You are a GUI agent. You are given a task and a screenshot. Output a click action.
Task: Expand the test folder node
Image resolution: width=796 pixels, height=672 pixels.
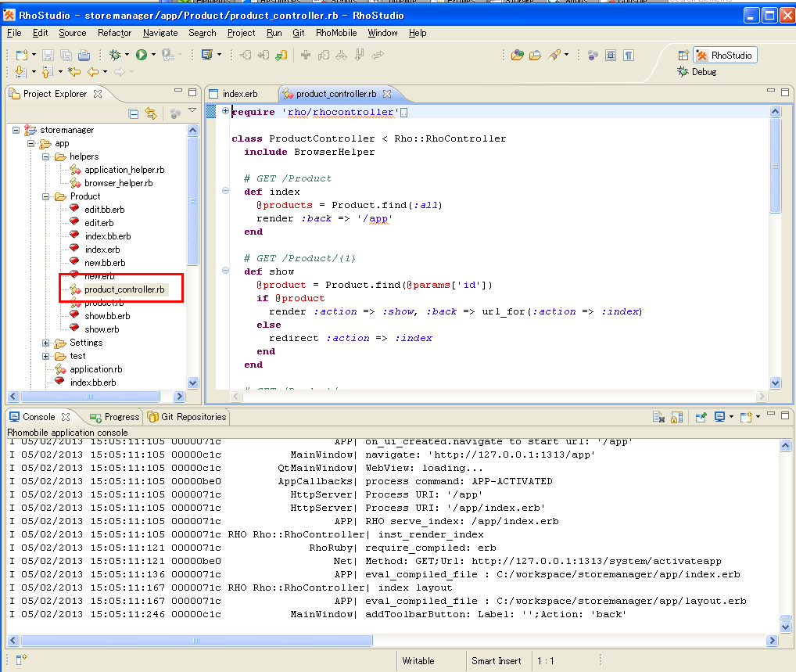pos(45,356)
